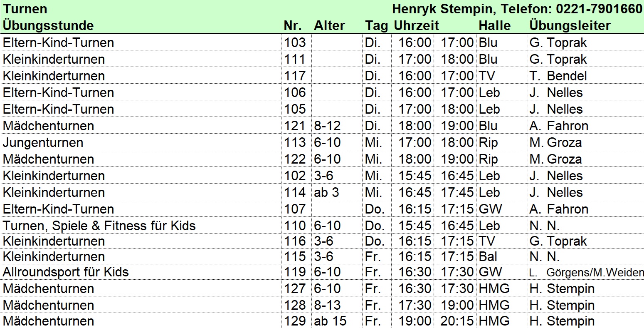Select the 'Übungsleiter' column header
Viewport: 644px width, 328px height.
coord(570,25)
